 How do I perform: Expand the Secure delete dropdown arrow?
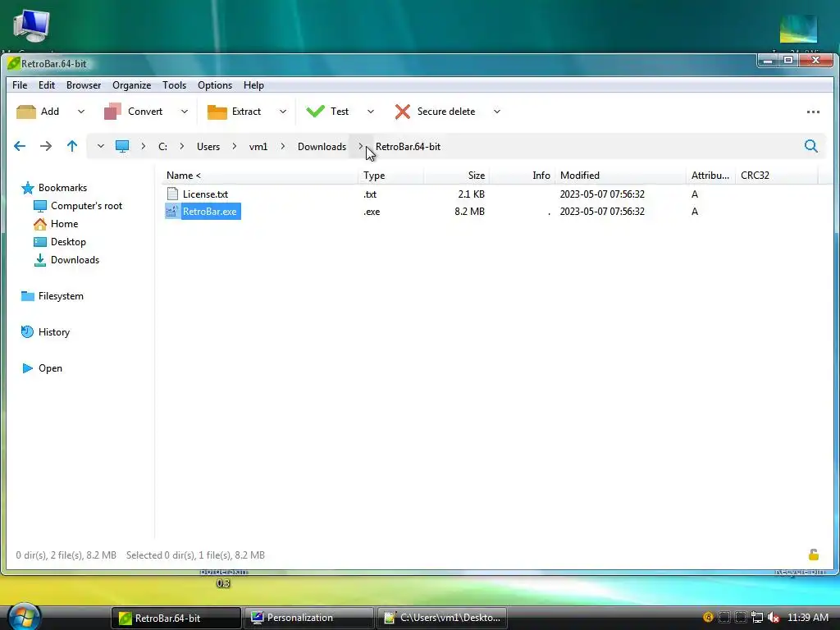(497, 112)
